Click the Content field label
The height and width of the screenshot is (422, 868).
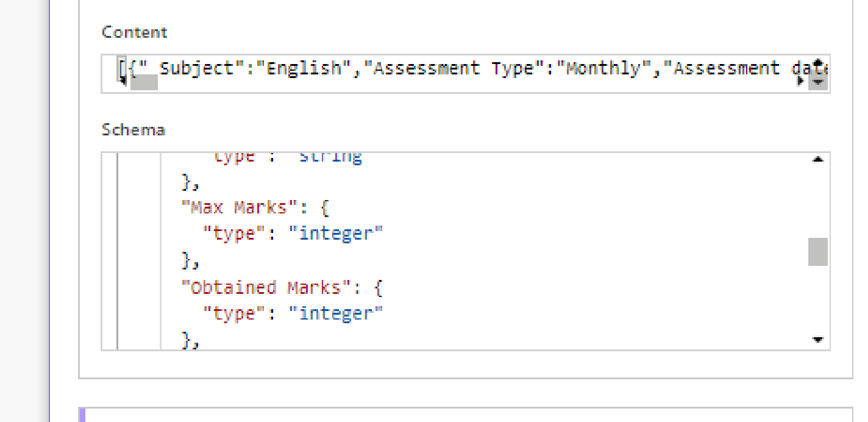coord(134,32)
